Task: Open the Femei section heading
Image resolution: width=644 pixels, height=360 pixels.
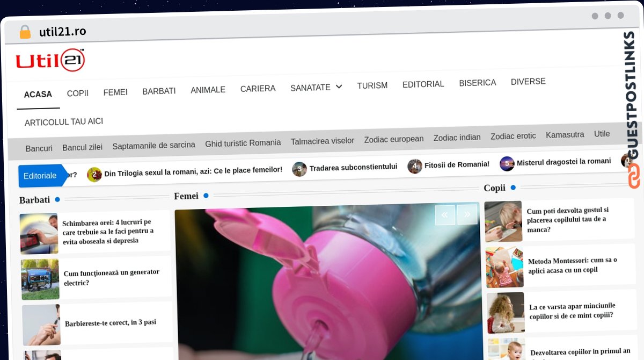Action: point(186,196)
